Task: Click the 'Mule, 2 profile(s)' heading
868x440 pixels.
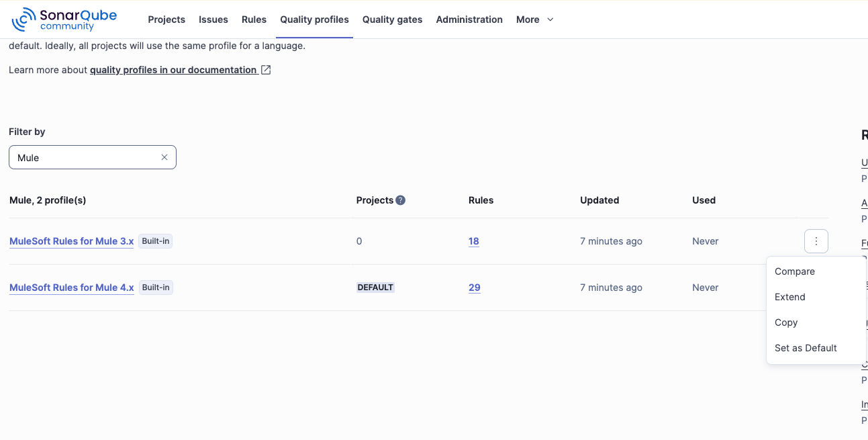Action: (x=48, y=200)
